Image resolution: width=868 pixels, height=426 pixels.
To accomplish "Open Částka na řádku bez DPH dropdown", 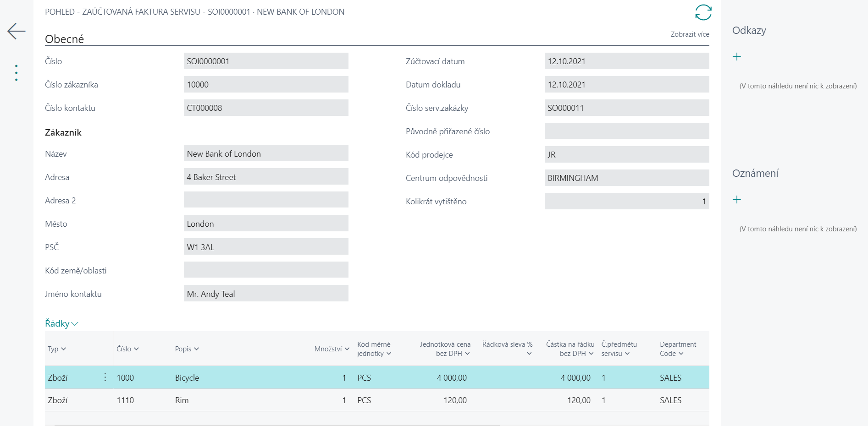I will 570,349.
